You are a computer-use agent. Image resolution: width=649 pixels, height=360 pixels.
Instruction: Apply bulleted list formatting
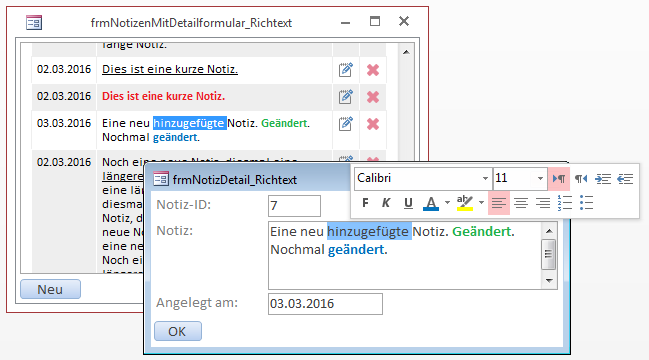click(587, 203)
